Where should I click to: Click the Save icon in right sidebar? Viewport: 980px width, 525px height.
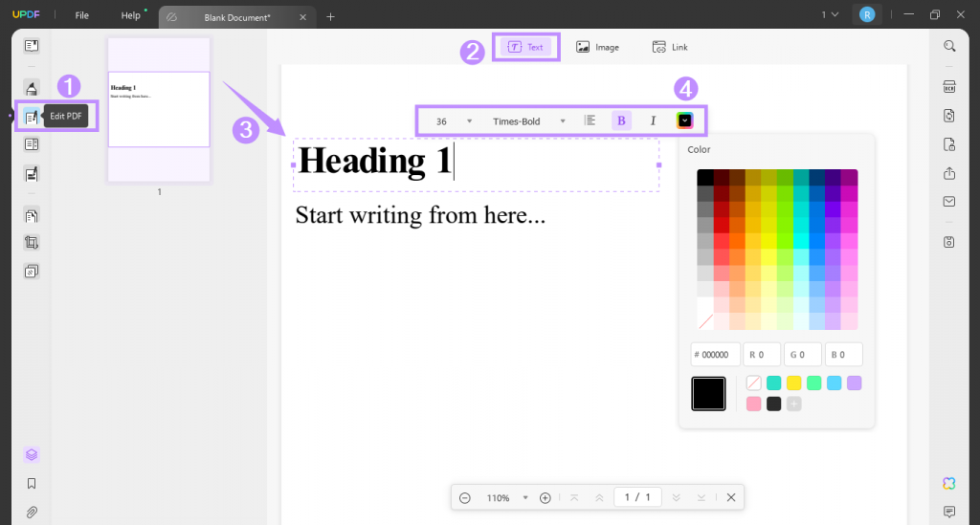point(949,242)
